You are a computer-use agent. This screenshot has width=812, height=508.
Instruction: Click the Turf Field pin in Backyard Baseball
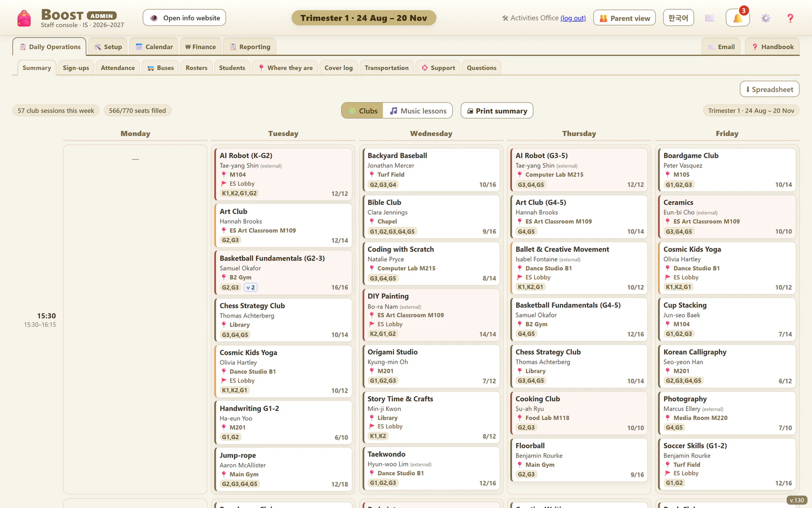click(x=371, y=174)
